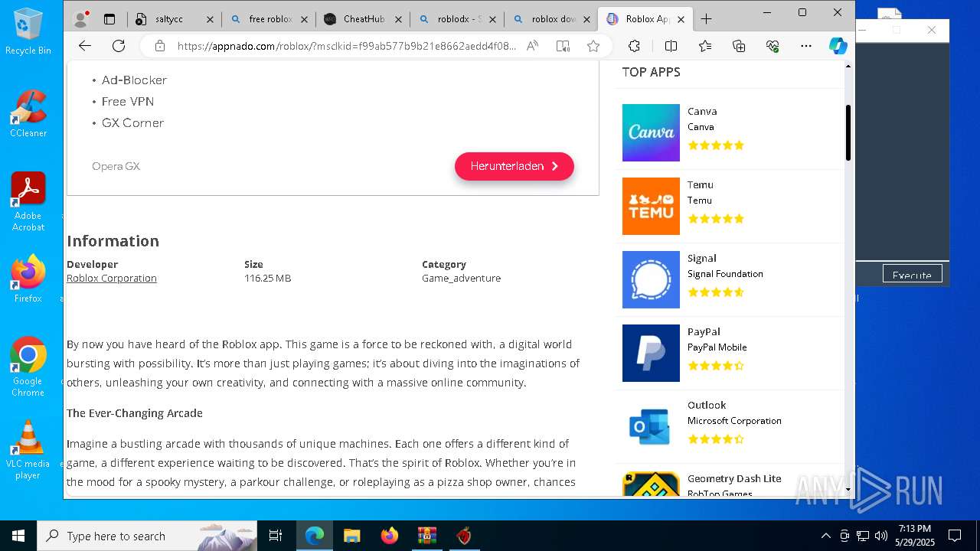Click Execute in the background window
The height and width of the screenshot is (551, 980).
tap(912, 275)
